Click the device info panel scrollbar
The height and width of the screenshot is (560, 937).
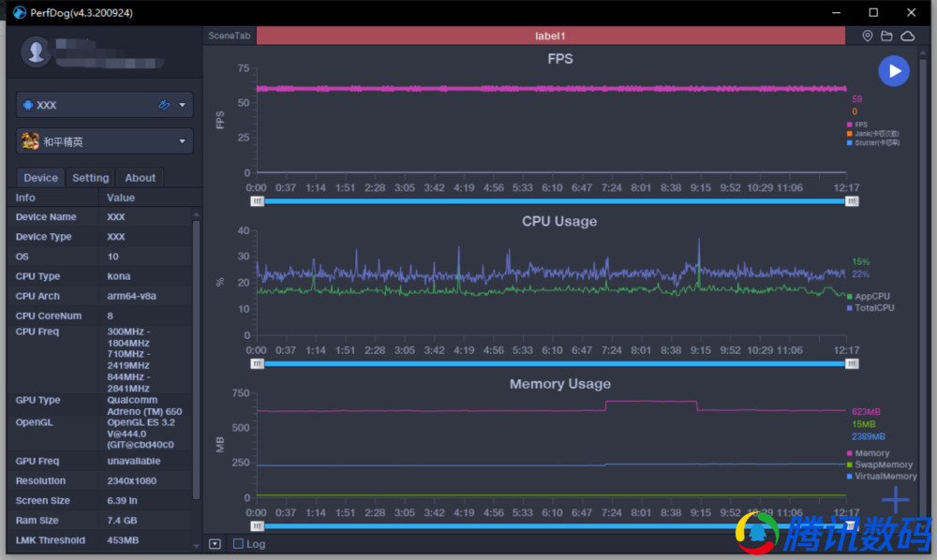(196, 360)
